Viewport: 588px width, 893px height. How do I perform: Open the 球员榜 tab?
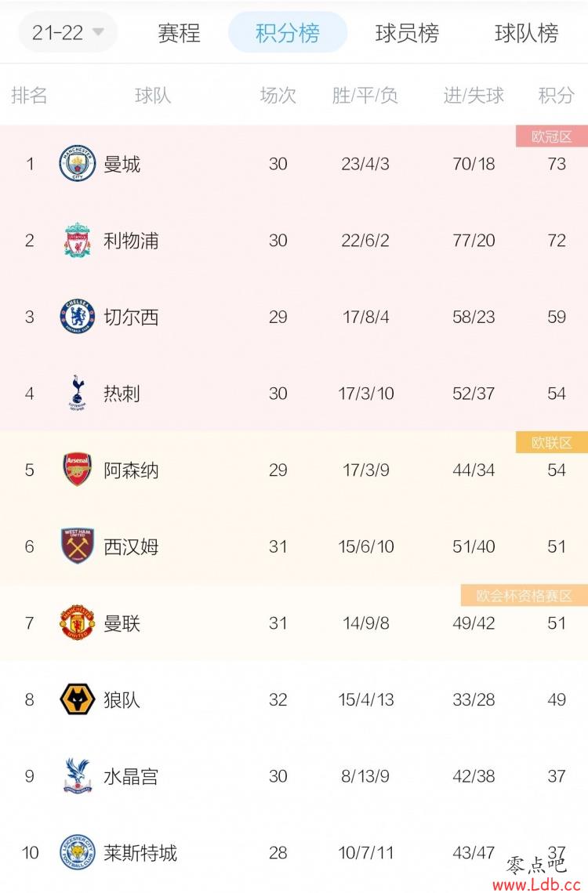click(407, 33)
